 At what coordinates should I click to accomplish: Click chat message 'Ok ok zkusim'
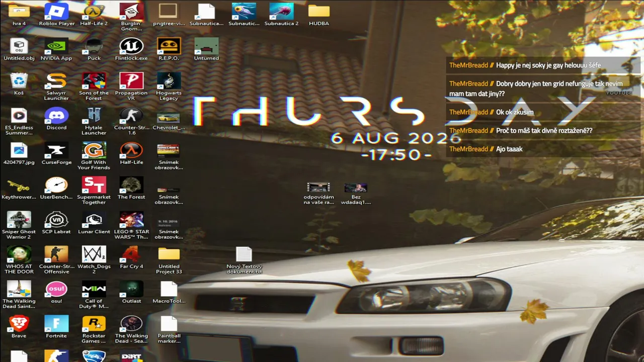point(515,112)
